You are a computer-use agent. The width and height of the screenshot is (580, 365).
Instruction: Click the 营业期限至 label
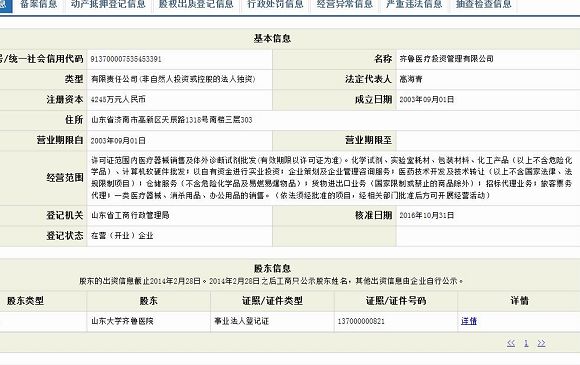tap(368, 140)
